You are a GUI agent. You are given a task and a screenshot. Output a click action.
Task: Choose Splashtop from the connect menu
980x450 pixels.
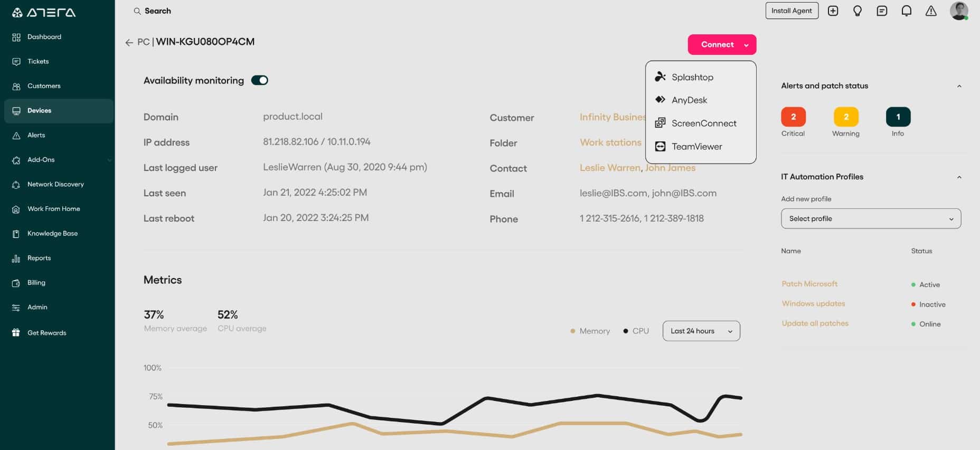pos(701,77)
